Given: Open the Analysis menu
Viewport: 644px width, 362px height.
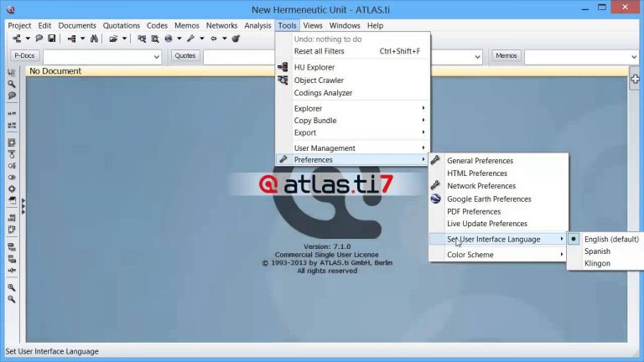Looking at the screenshot, I should click(257, 25).
